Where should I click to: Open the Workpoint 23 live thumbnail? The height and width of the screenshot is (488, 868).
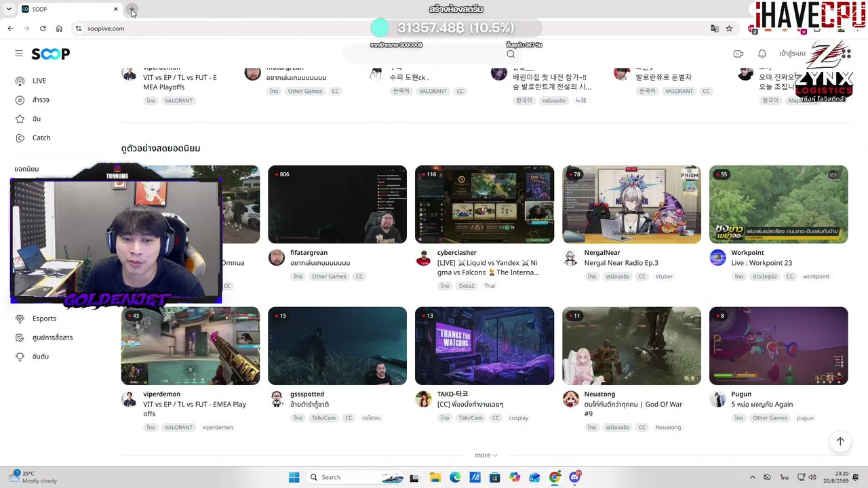pos(778,204)
